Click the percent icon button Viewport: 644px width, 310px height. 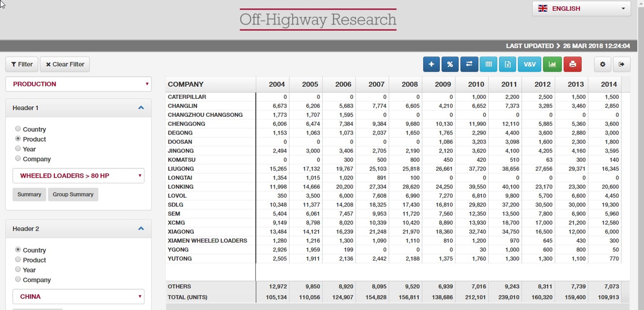coord(450,64)
